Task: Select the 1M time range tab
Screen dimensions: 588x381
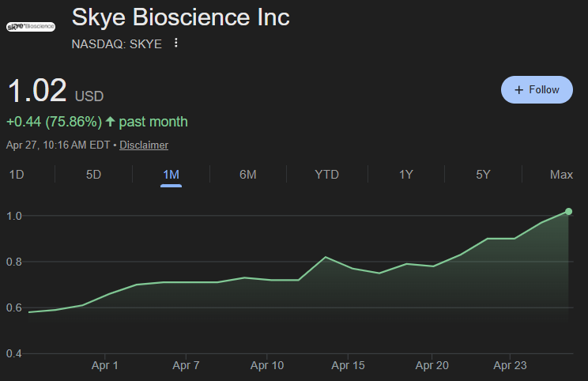Action: 171,175
